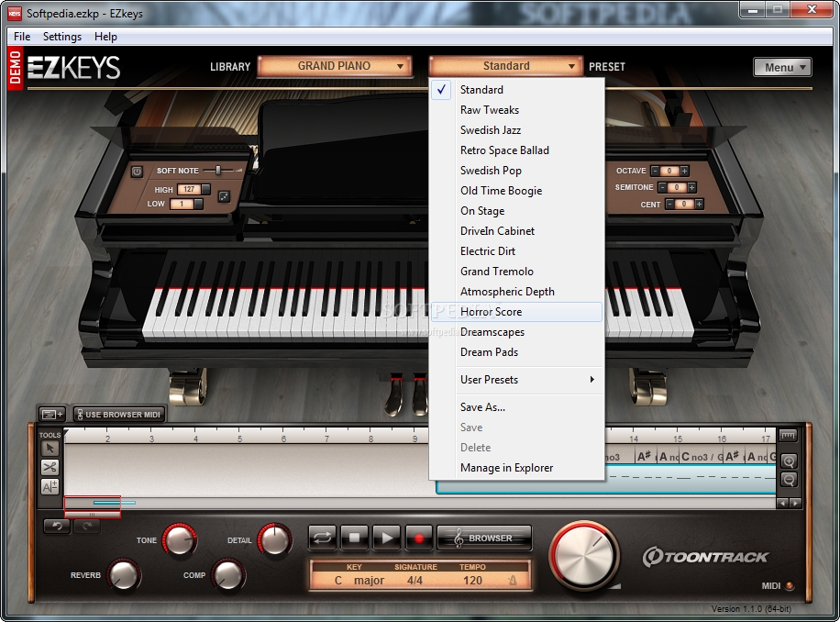Click the tempo value 120
840x622 pixels.
(472, 580)
